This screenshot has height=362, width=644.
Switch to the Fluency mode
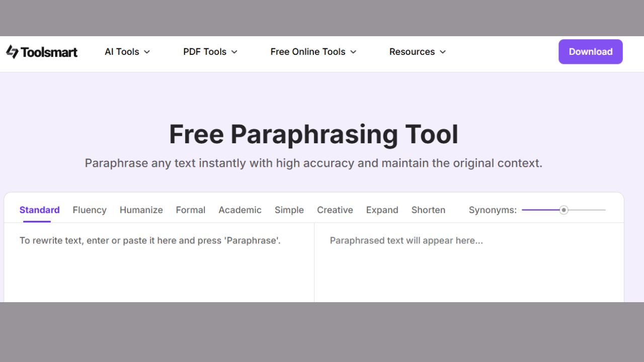[x=89, y=210]
